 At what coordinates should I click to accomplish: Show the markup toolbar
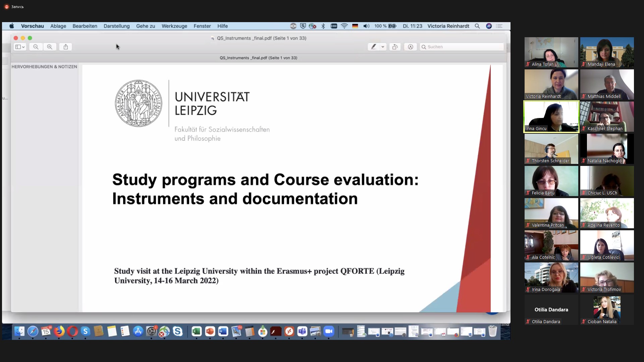click(410, 47)
